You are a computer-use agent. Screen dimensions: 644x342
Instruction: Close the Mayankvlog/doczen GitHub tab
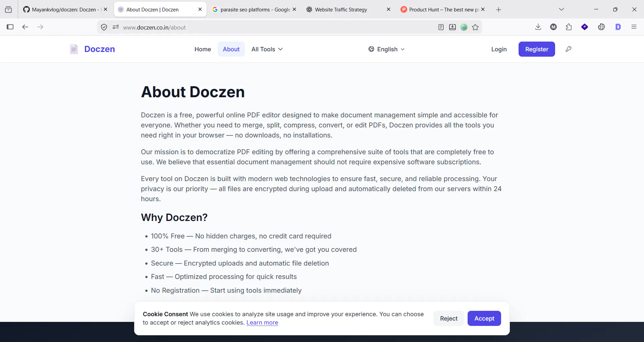[x=106, y=9]
